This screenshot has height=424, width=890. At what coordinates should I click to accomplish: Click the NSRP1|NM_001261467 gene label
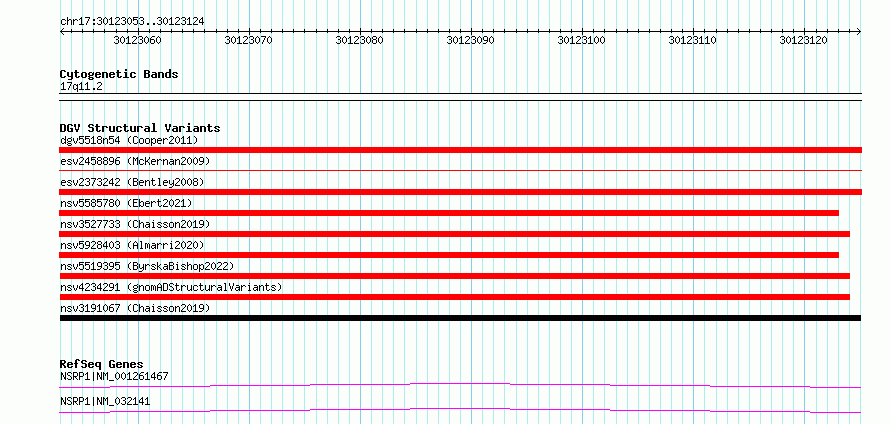114,376
